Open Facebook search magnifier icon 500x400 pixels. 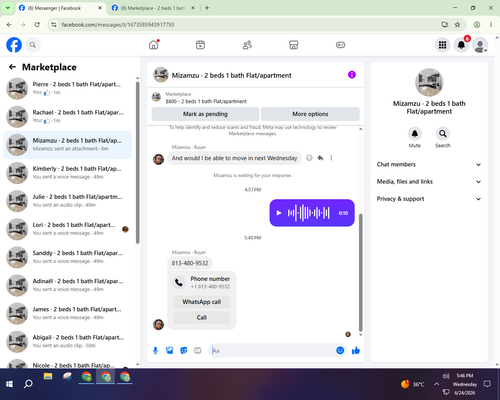click(x=33, y=45)
